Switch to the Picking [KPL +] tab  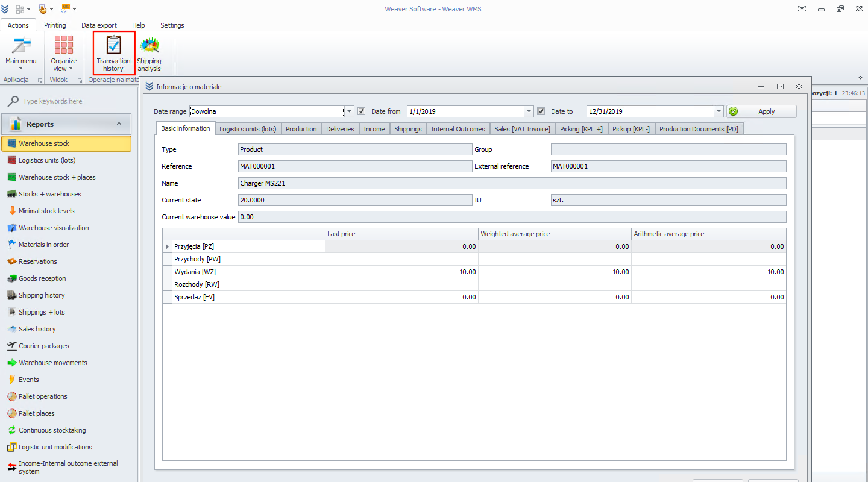pyautogui.click(x=581, y=129)
